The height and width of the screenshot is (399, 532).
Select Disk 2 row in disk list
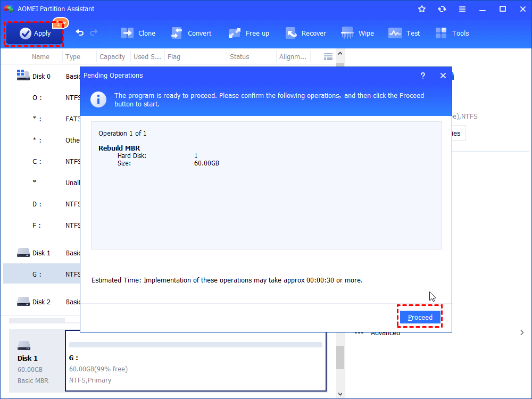[41, 302]
